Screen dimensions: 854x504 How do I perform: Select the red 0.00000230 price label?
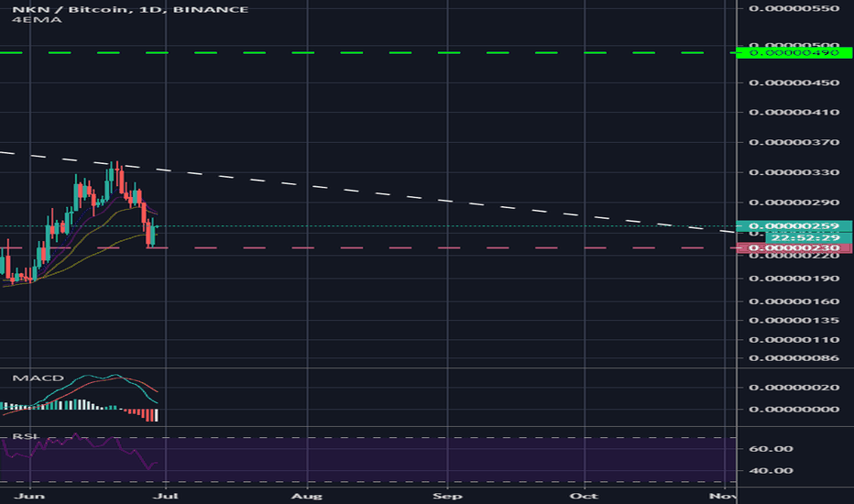click(794, 248)
